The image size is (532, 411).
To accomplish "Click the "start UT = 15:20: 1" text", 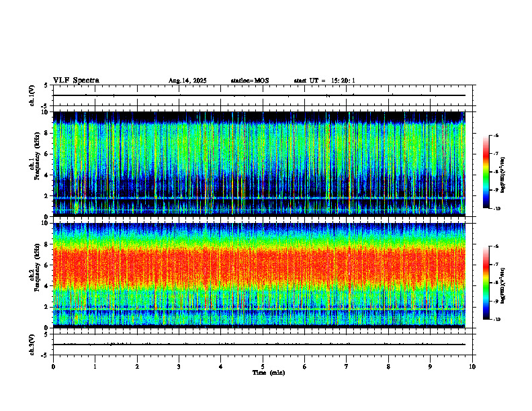I will [x=324, y=81].
